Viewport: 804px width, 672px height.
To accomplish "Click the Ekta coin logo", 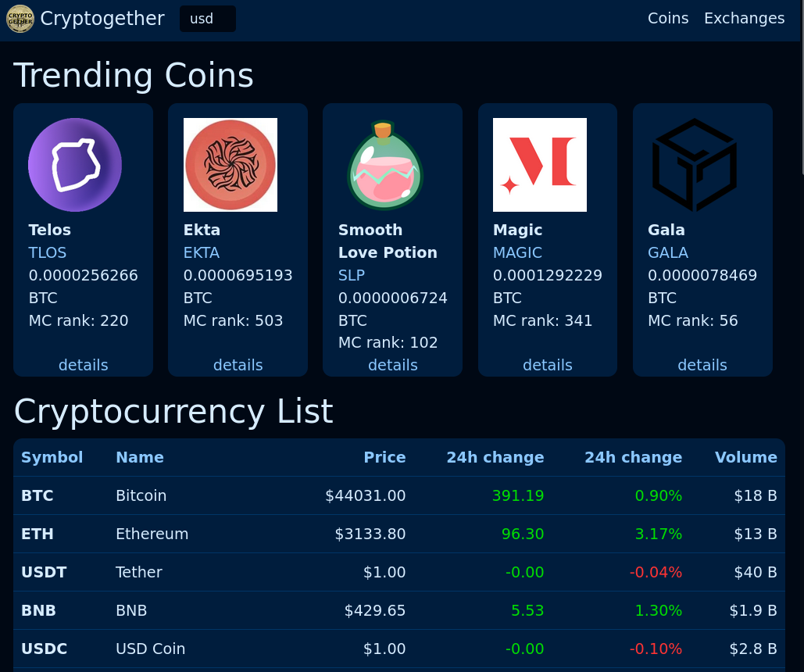I will pyautogui.click(x=230, y=165).
